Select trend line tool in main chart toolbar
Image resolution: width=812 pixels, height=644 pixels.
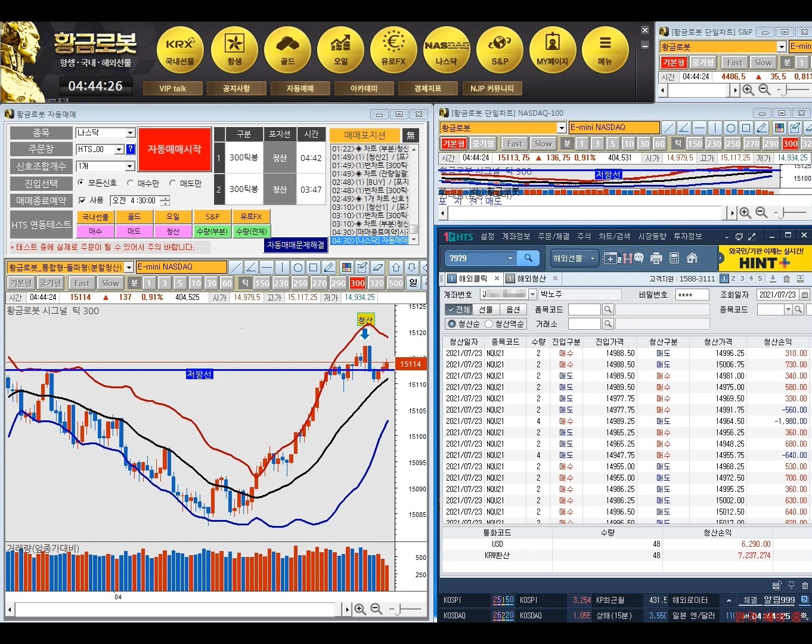(x=236, y=267)
